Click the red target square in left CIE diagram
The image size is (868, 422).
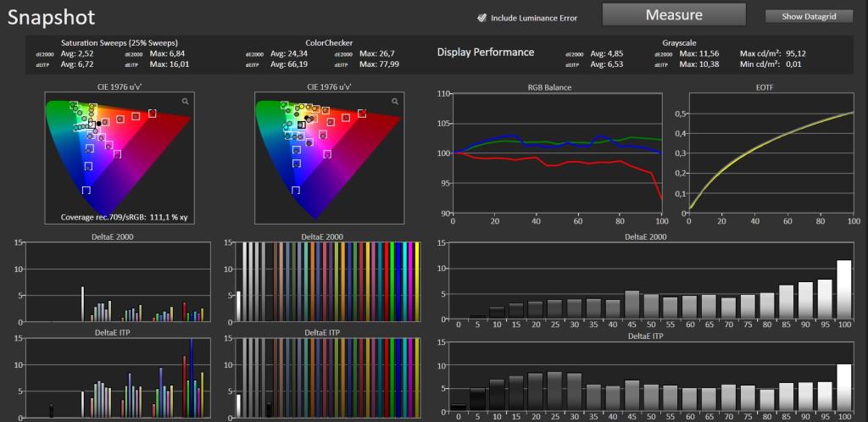click(x=153, y=114)
